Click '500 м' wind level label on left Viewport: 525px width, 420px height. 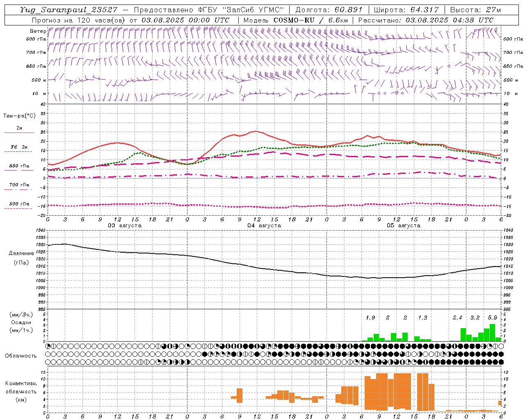click(x=39, y=80)
